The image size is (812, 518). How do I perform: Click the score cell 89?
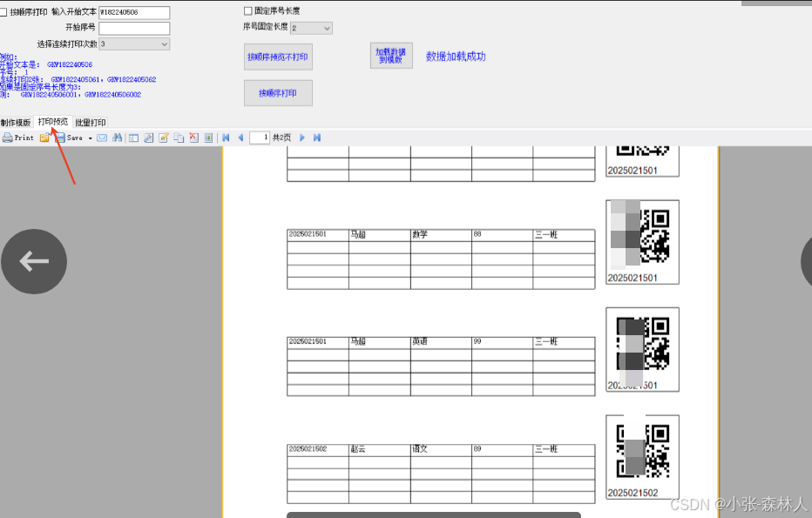(x=503, y=450)
